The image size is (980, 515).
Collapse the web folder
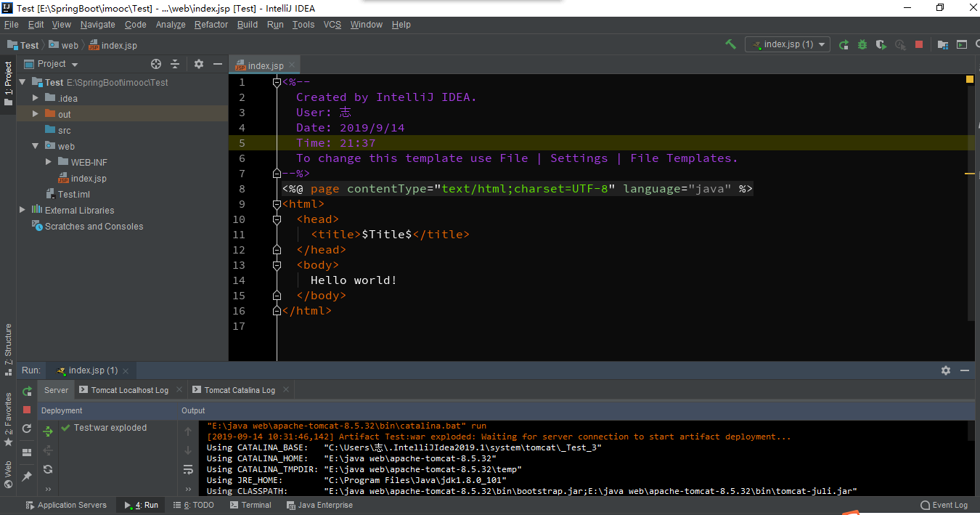point(36,146)
